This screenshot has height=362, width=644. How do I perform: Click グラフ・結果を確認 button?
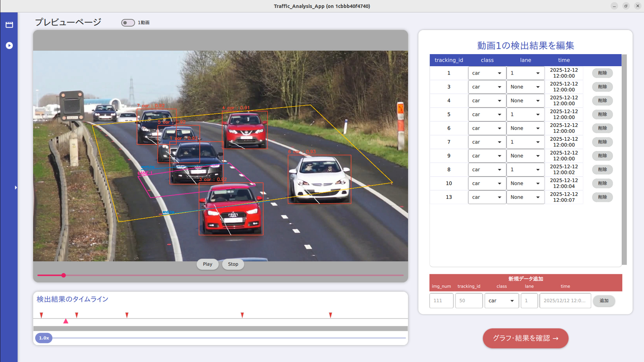[525, 338]
